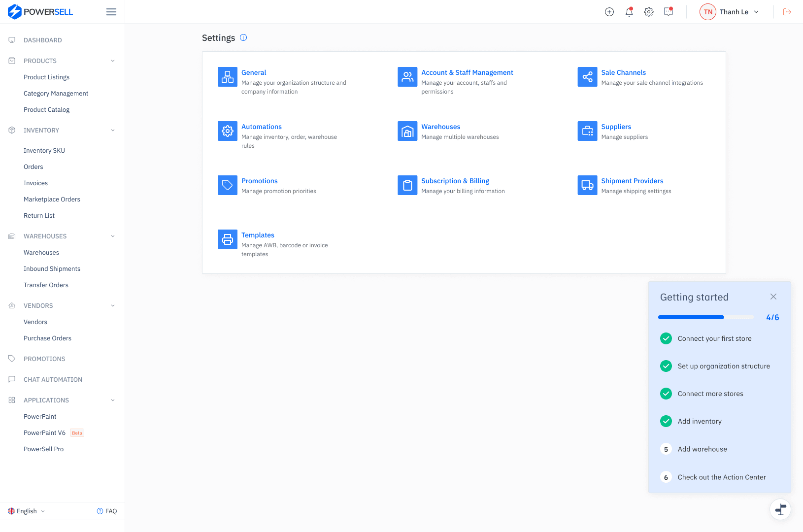The image size is (803, 532).
Task: Open the Vendors sidebar sub-item
Action: click(x=35, y=322)
